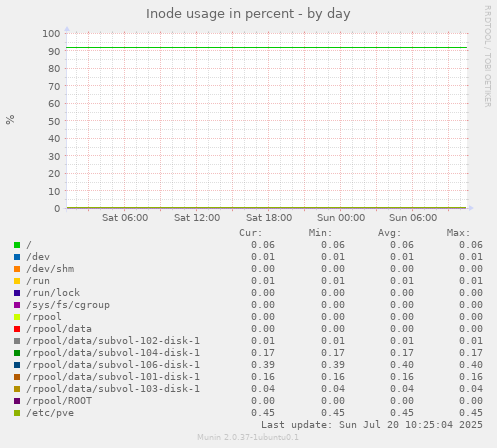Click the yellow swatch for /run
Viewport: 497px width, 448px height.
click(17, 281)
